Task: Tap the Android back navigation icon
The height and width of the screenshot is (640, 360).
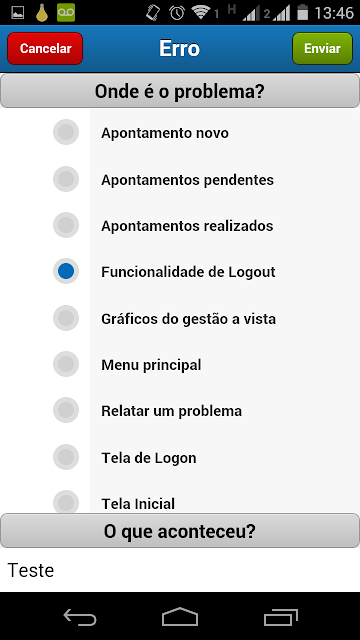Action: pyautogui.click(x=80, y=617)
